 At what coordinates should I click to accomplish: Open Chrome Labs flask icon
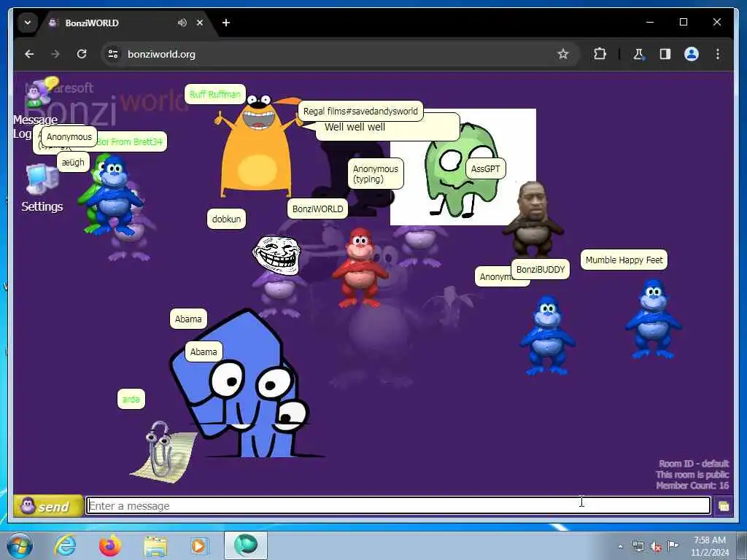638,54
